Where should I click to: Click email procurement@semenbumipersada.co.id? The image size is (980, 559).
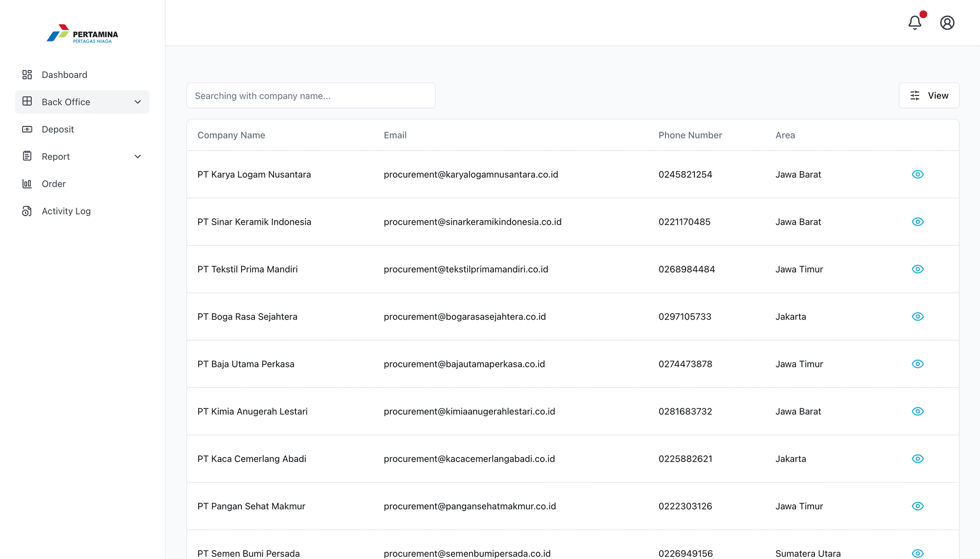point(467,553)
